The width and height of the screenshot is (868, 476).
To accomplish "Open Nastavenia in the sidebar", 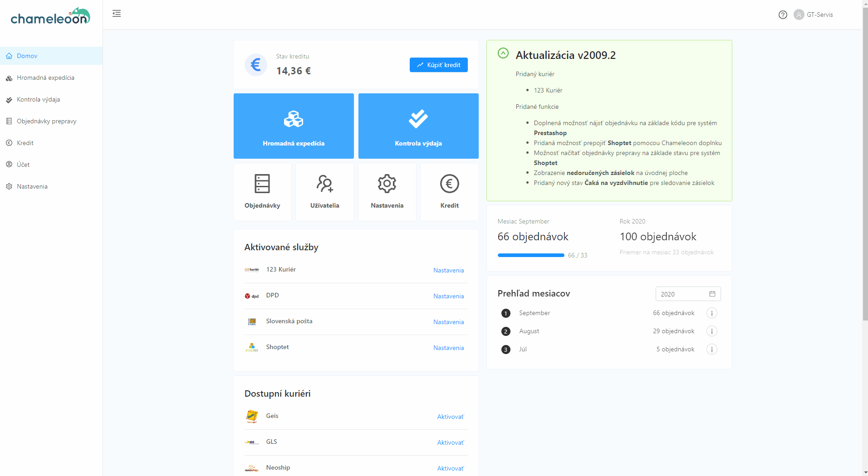I will coord(51,186).
